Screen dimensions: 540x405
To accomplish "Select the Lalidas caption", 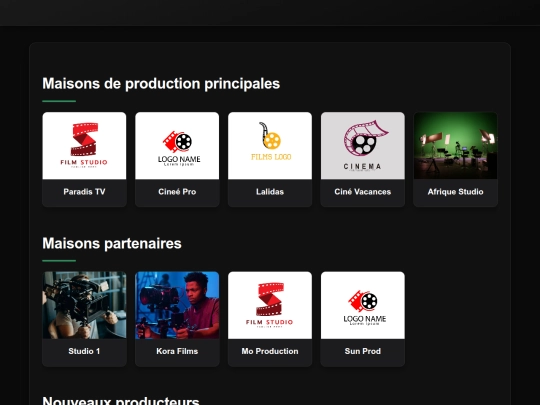I will [270, 192].
